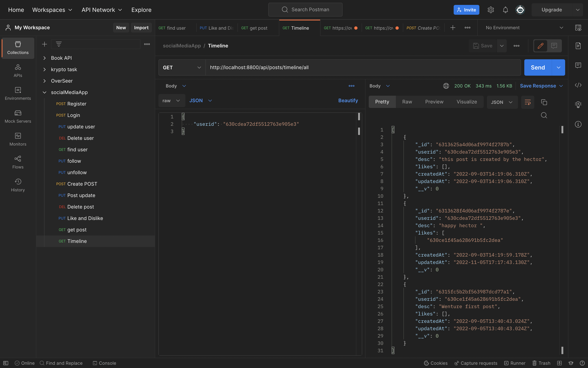Open the Workspaces menu
This screenshot has width=588, height=368.
(x=52, y=10)
